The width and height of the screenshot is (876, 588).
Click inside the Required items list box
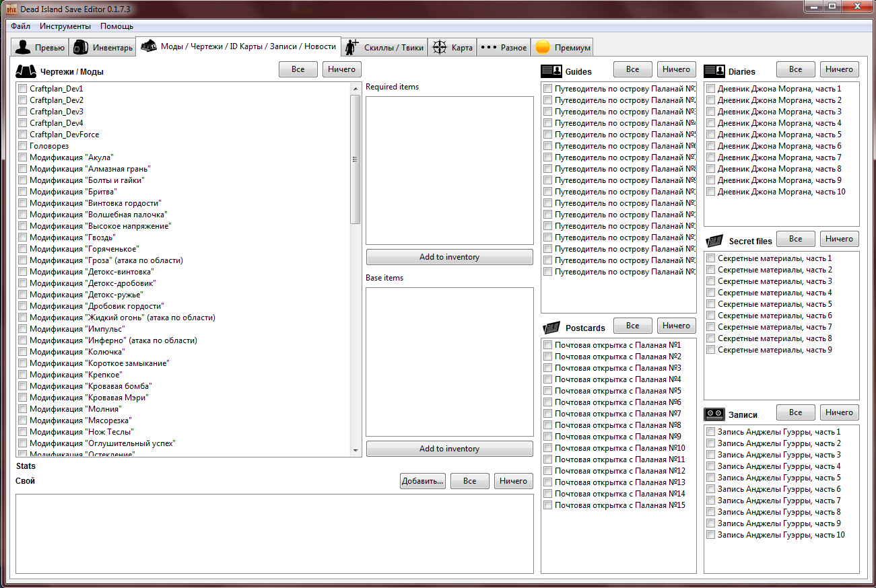click(x=450, y=170)
